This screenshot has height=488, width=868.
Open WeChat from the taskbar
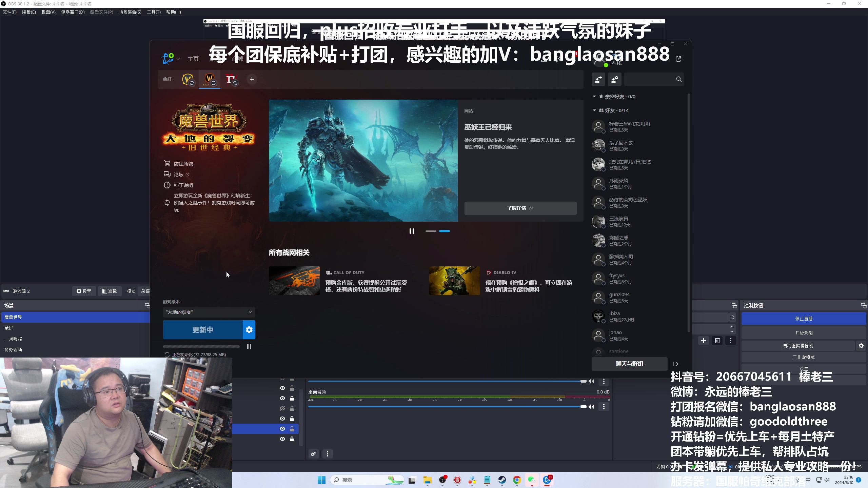coord(532,480)
